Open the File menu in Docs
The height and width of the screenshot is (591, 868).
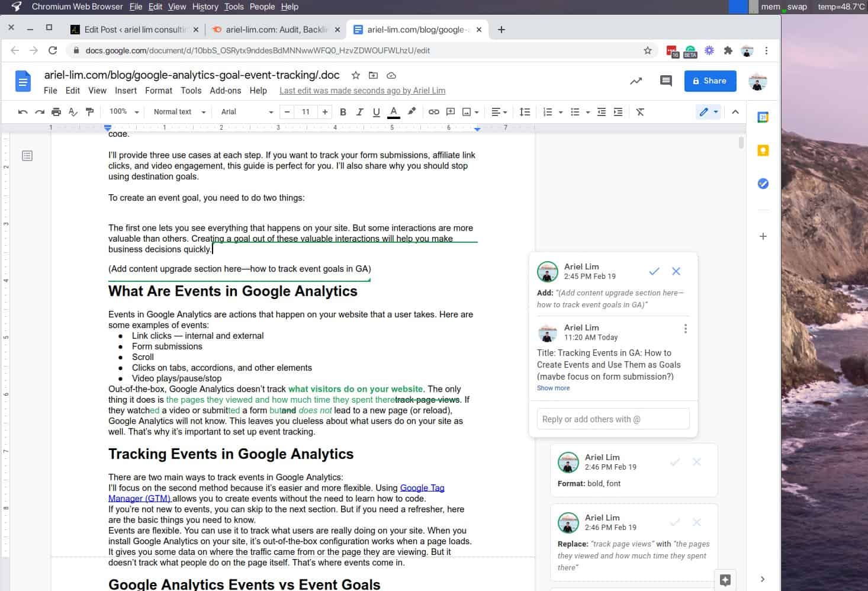pos(50,91)
